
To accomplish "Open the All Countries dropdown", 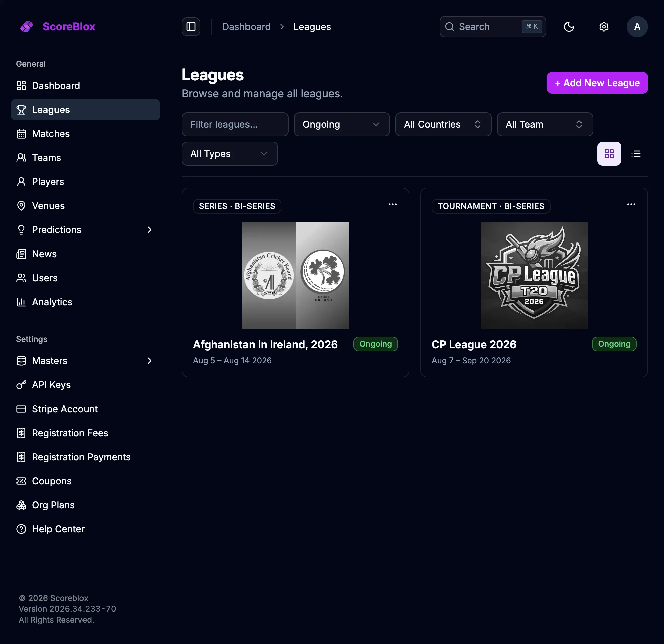I will pos(443,124).
